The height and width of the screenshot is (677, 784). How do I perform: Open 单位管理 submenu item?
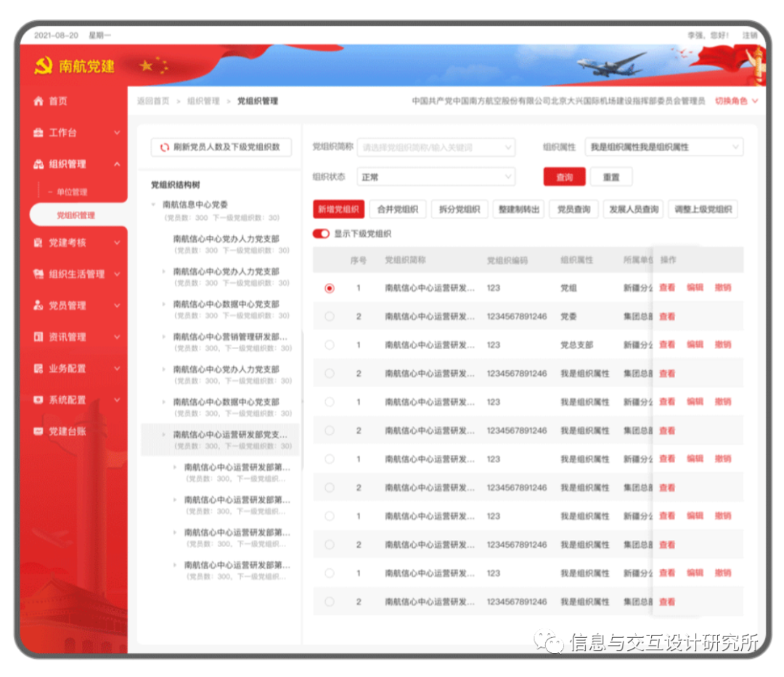pos(72,192)
